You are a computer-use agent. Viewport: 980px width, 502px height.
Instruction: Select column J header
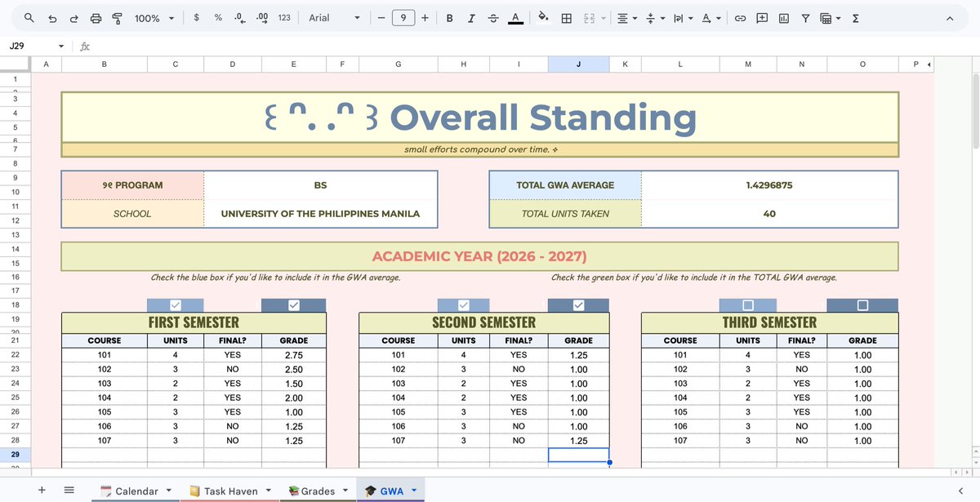[x=578, y=63]
